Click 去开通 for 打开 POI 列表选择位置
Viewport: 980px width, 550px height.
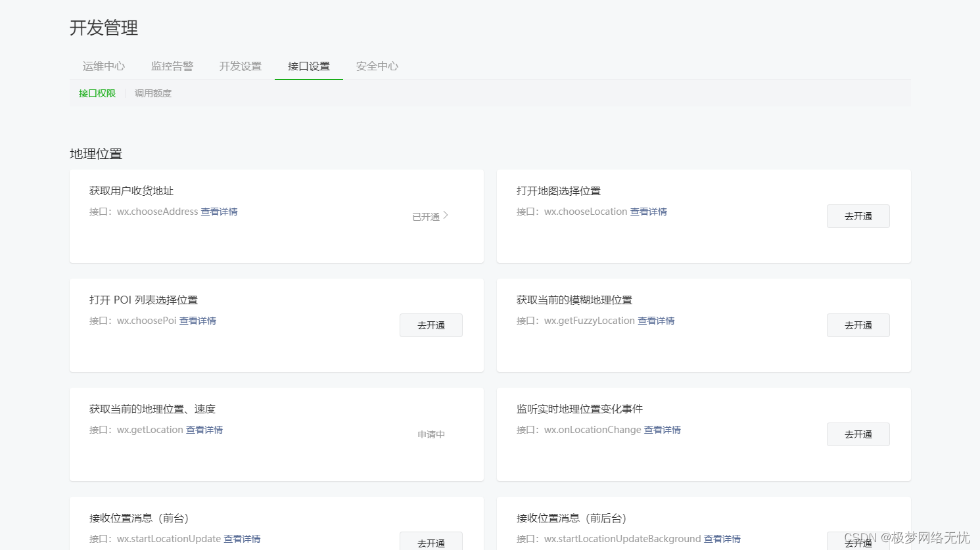coord(431,325)
